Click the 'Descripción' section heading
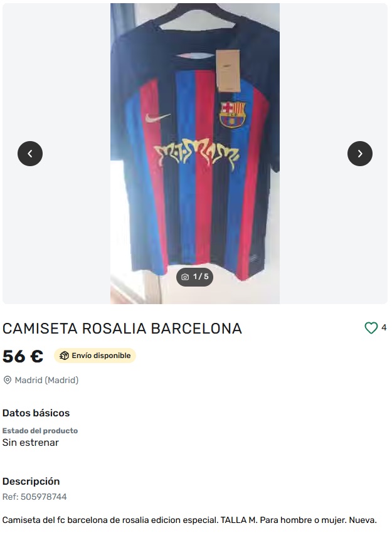 31,482
